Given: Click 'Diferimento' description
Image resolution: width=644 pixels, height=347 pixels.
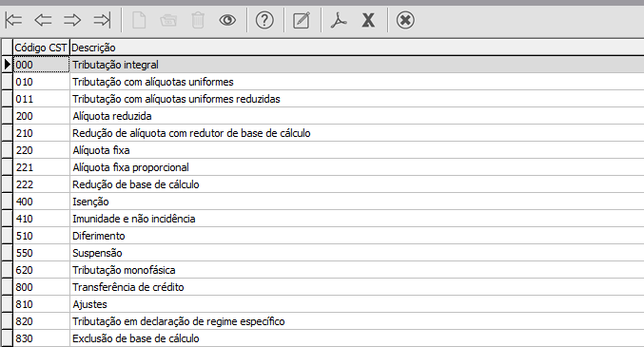Looking at the screenshot, I should click(x=99, y=236).
